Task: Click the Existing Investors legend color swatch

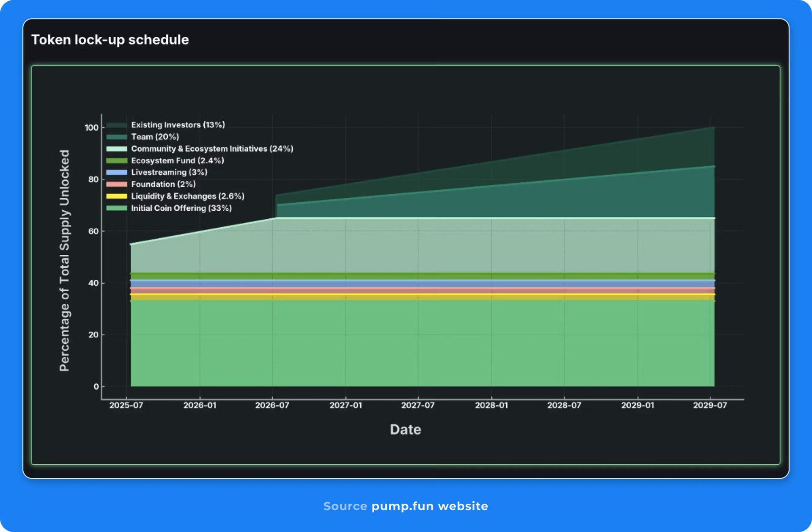Action: point(116,125)
